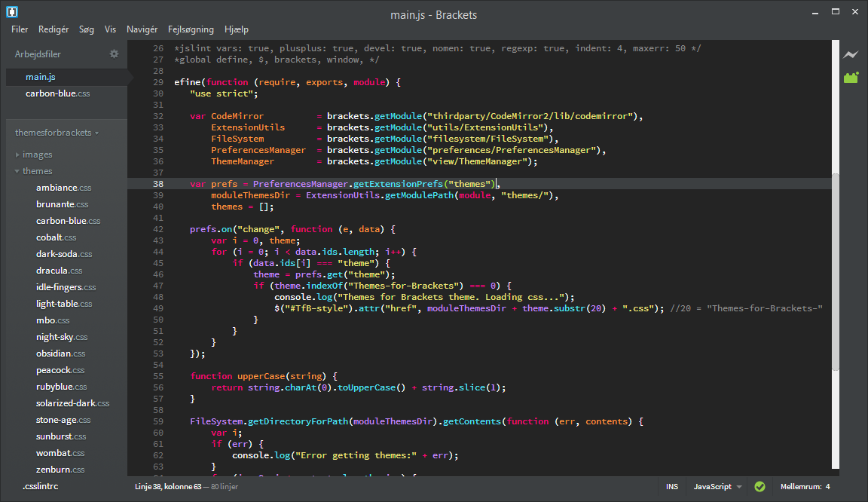Click the editor vertical scrollbar

click(x=835, y=271)
